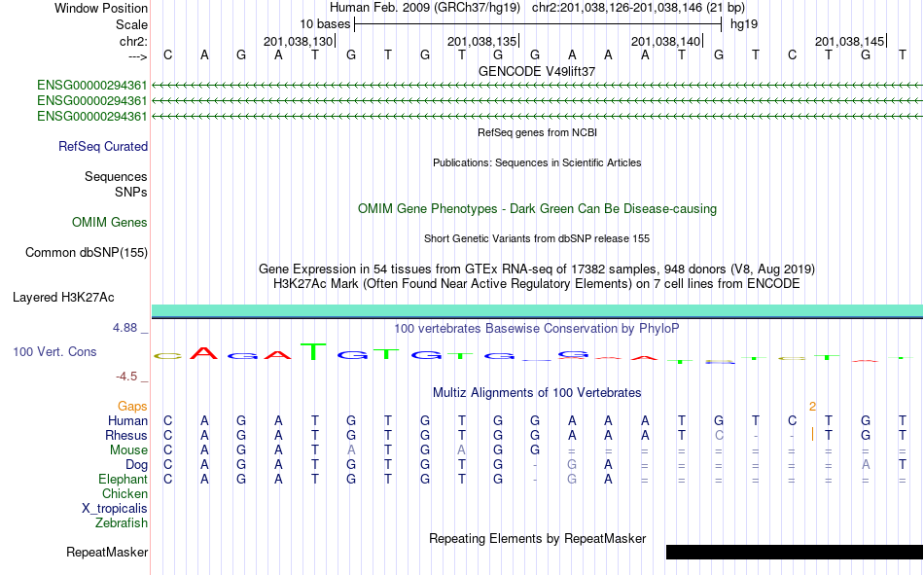Open the OMIM Gene Phenotypes track title
The width and height of the screenshot is (924, 575).
537,209
